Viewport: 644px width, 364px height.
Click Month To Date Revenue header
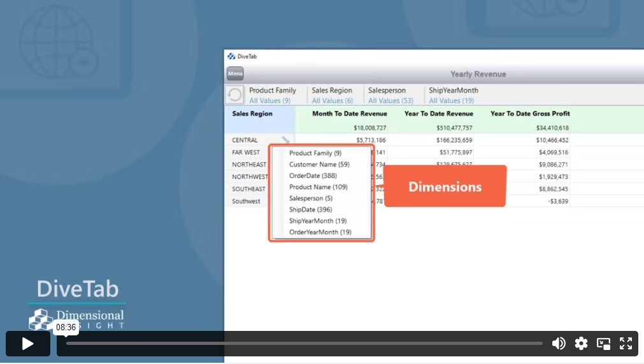pos(350,114)
